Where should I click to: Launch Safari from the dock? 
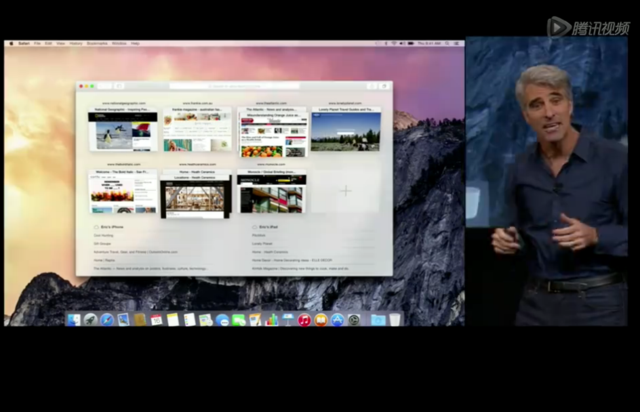click(106, 320)
